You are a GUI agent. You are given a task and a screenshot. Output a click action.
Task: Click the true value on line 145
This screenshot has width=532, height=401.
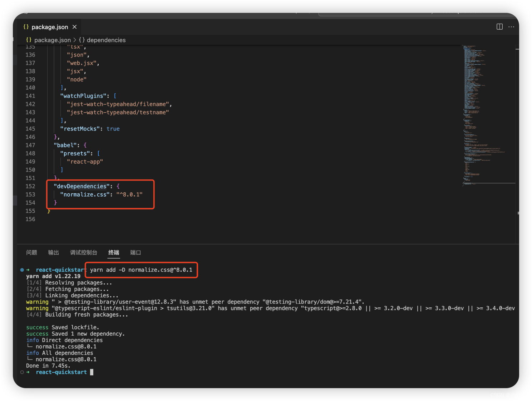(113, 129)
